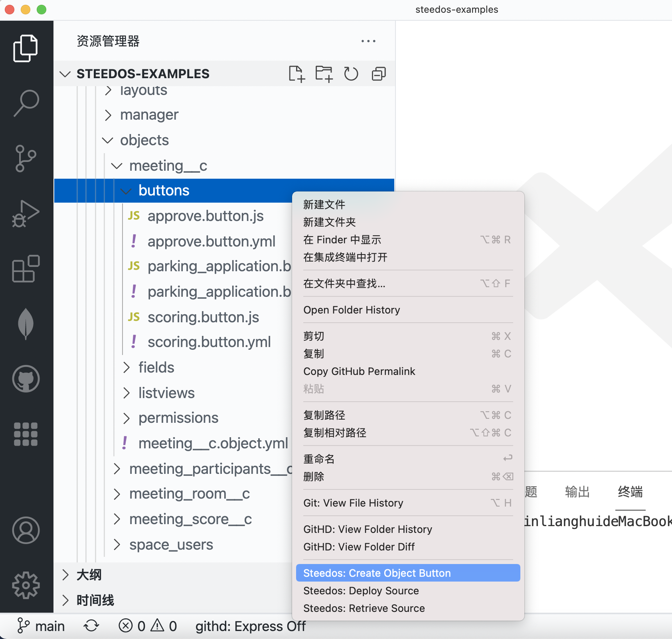
Task: Open errors and warnings count in status bar
Action: (x=148, y=626)
